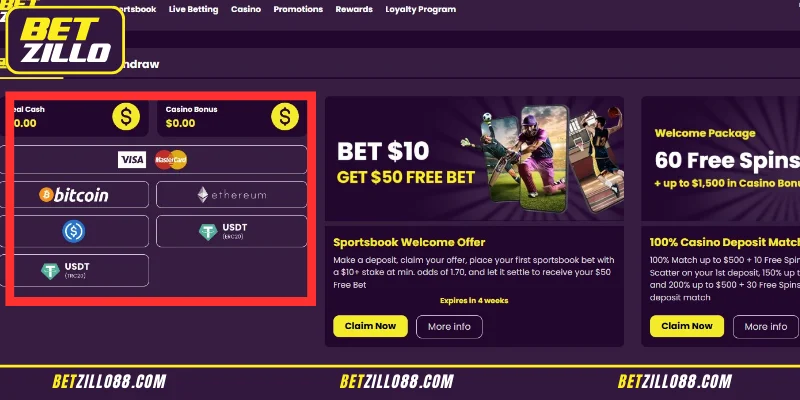The image size is (800, 400).
Task: Pick the USDT ERC20 payment option
Action: [x=232, y=231]
